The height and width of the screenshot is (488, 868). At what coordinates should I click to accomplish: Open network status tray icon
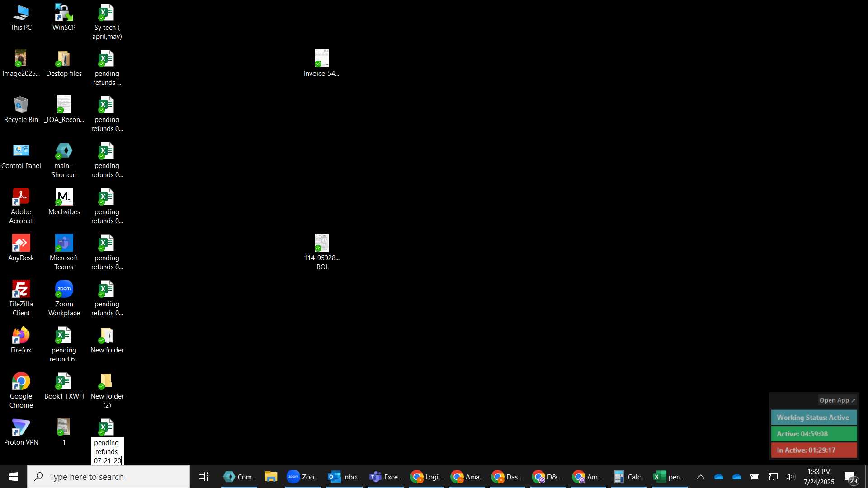point(773,477)
